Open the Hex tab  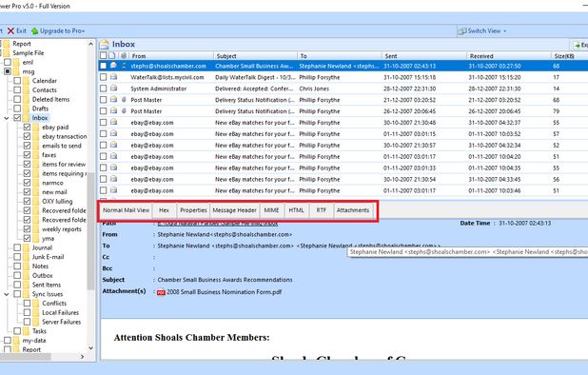click(x=165, y=210)
